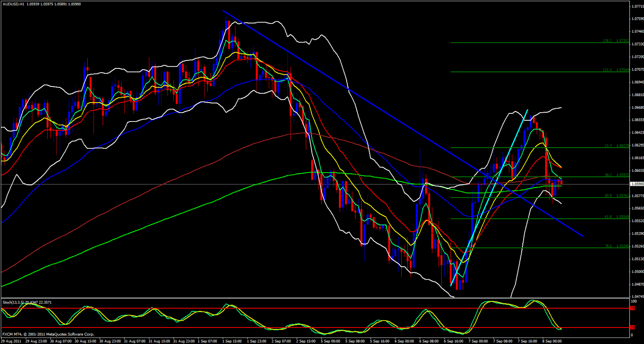Click the 29 Aug 2011 date label
The image size is (644, 344).
point(11,341)
